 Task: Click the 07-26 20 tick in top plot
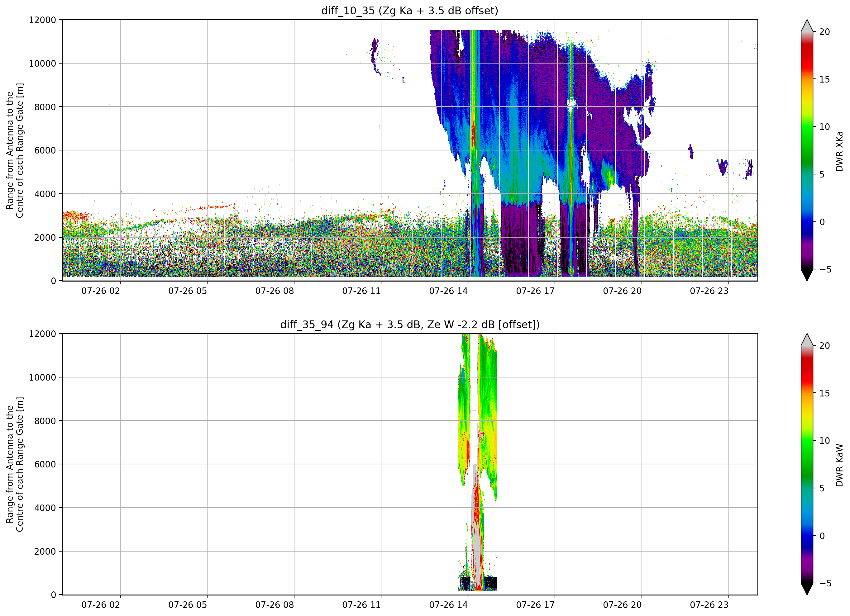(623, 291)
